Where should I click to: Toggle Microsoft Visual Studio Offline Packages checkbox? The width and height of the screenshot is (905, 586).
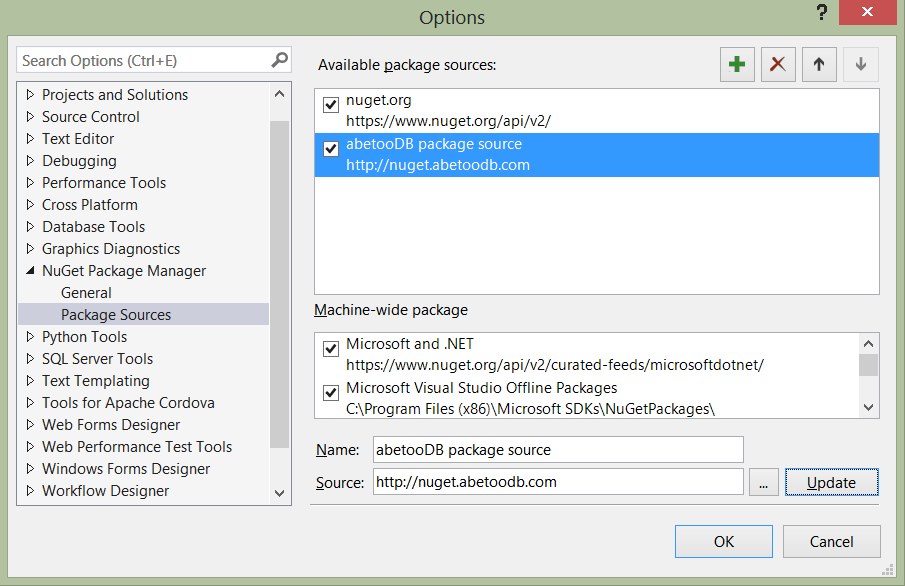tap(331, 393)
